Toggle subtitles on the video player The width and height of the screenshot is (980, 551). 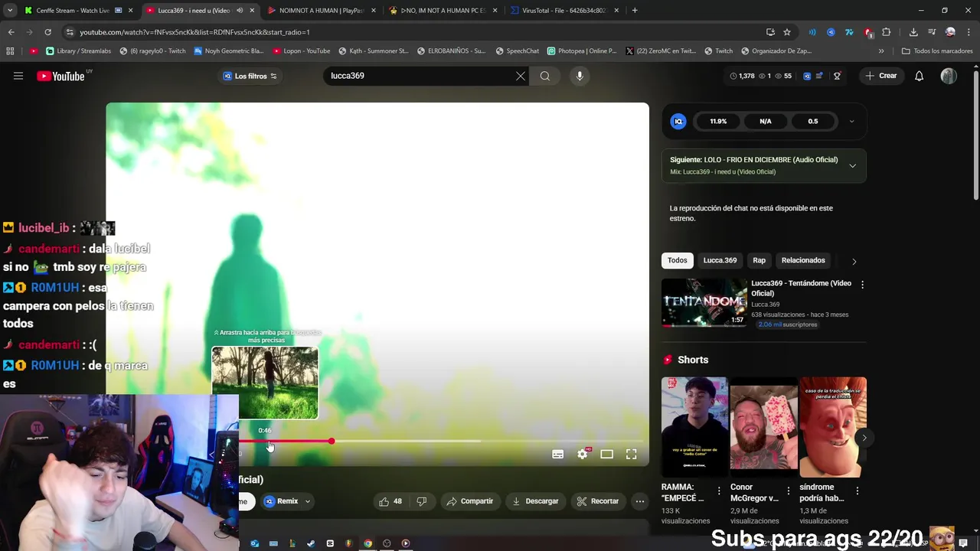point(558,455)
